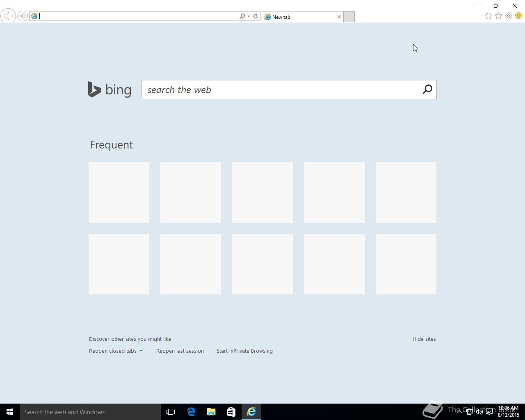This screenshot has height=420, width=525.
Task: Click the Bing search magnifier button
Action: [x=427, y=89]
